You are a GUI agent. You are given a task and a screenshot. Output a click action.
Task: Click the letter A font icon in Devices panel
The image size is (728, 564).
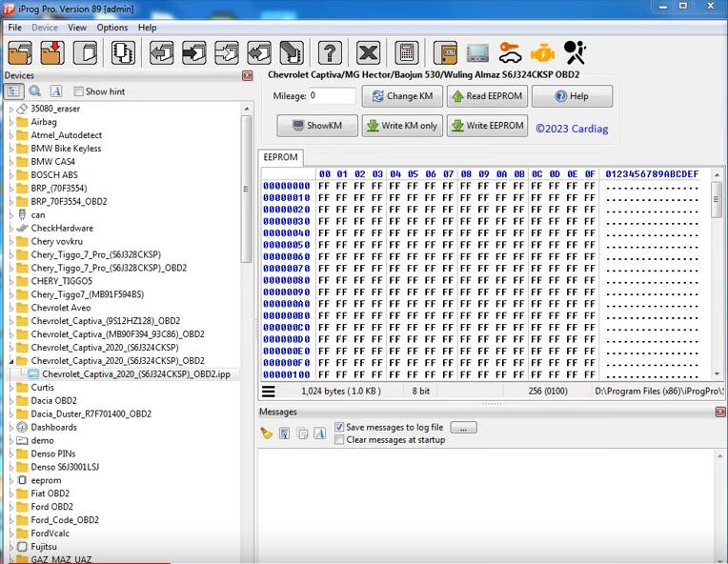[x=56, y=91]
